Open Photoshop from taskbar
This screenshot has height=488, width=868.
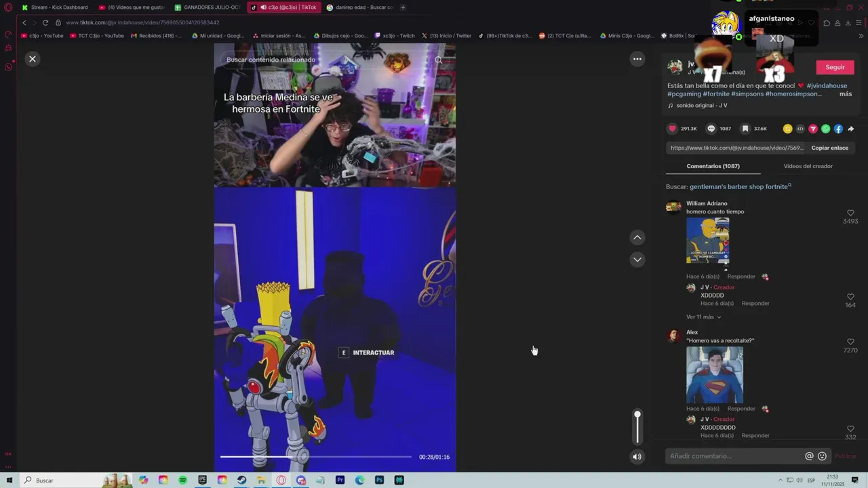[x=379, y=480]
